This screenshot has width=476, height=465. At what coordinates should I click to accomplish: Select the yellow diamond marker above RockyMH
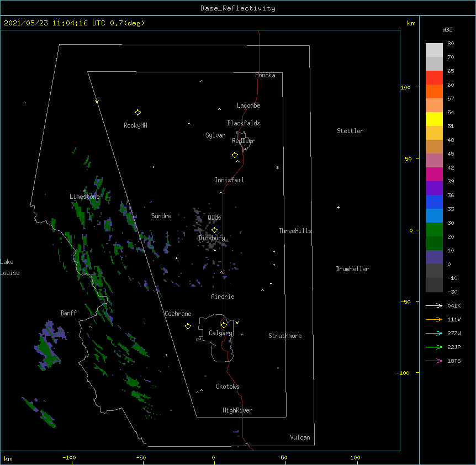(137, 113)
